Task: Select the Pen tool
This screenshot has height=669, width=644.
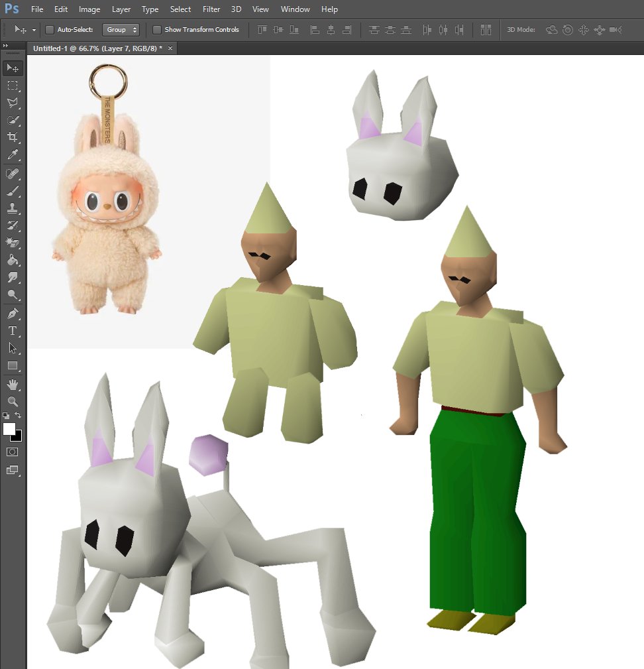Action: pos(11,313)
